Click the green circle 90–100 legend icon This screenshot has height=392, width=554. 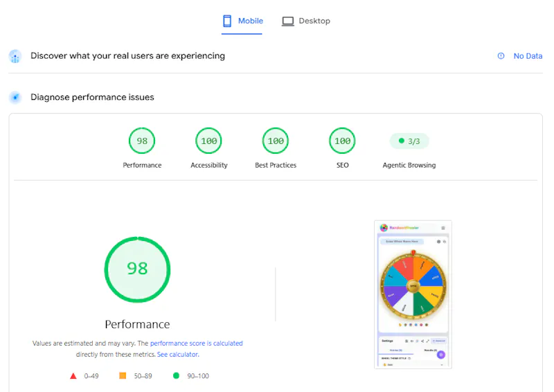(x=176, y=375)
